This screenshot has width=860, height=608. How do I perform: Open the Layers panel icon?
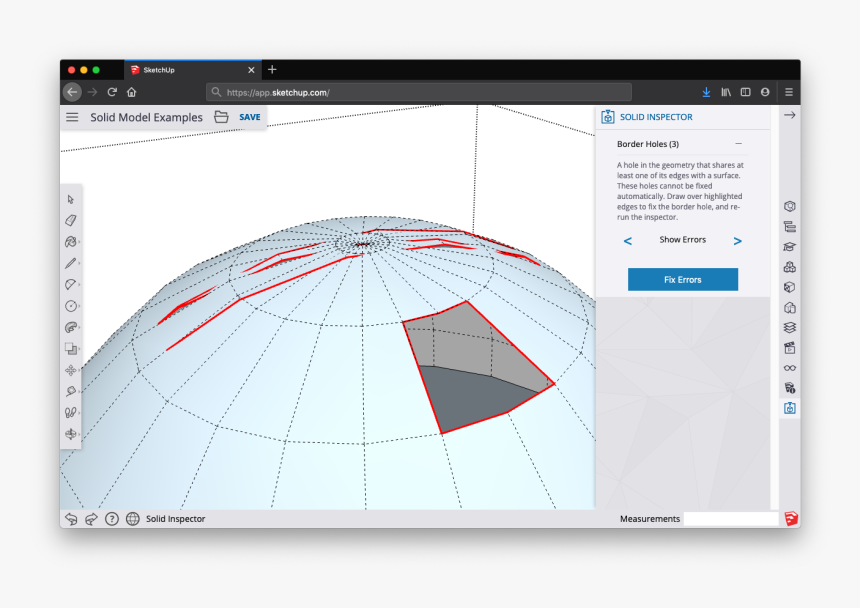point(790,327)
